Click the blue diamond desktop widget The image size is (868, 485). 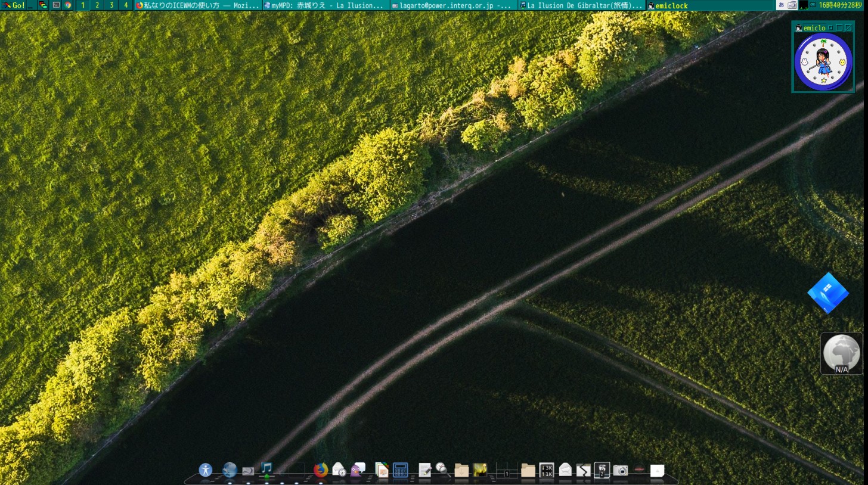827,293
